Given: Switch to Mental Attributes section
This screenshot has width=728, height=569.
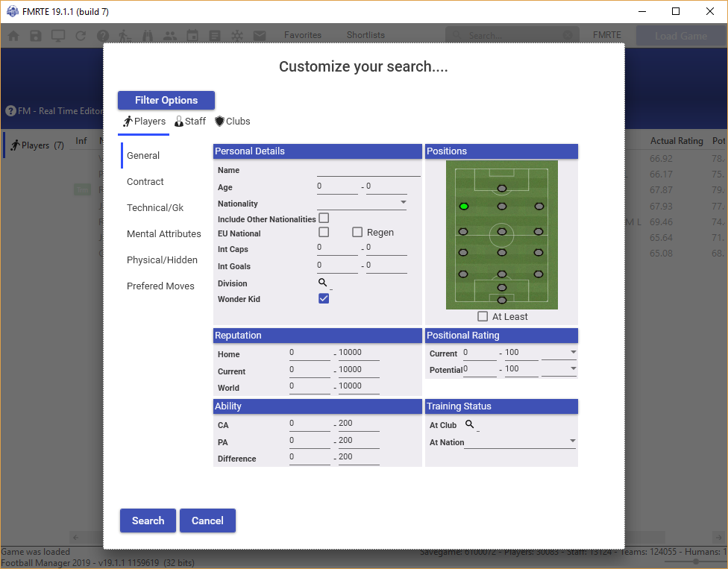Looking at the screenshot, I should [164, 233].
